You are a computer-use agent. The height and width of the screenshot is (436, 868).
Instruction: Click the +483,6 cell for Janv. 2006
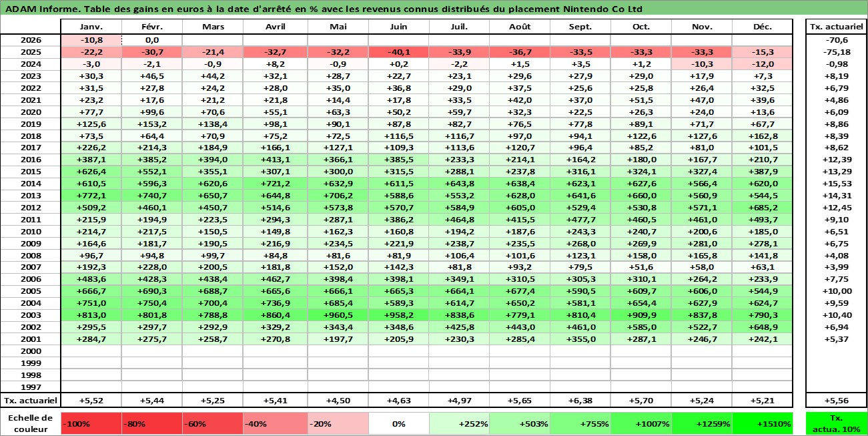[91, 279]
